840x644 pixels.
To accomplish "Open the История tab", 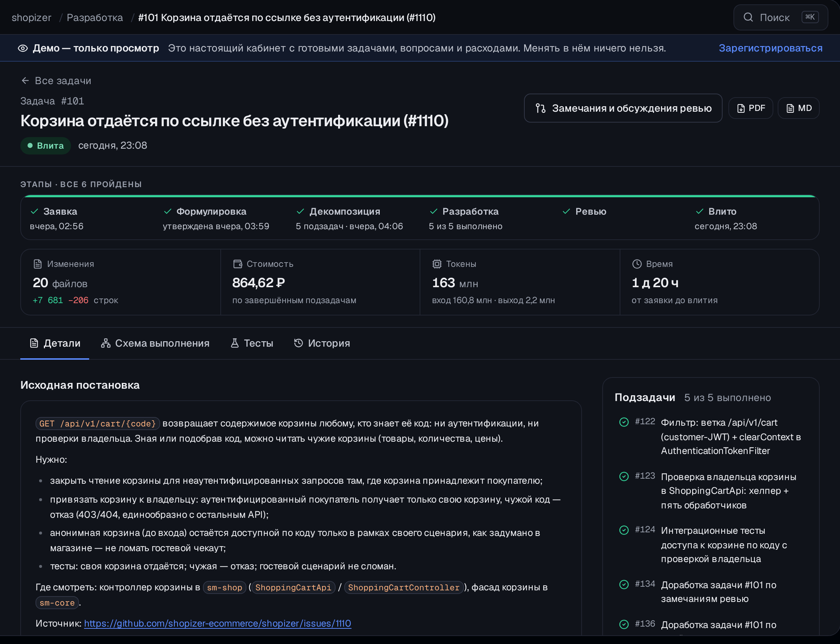I will coord(322,343).
